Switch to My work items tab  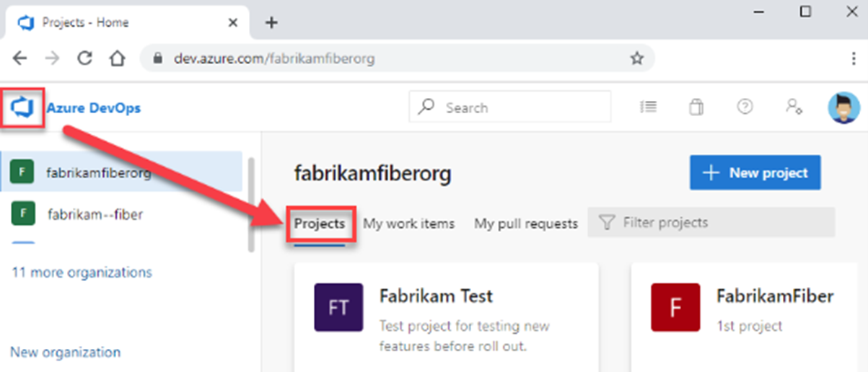pyautogui.click(x=408, y=223)
